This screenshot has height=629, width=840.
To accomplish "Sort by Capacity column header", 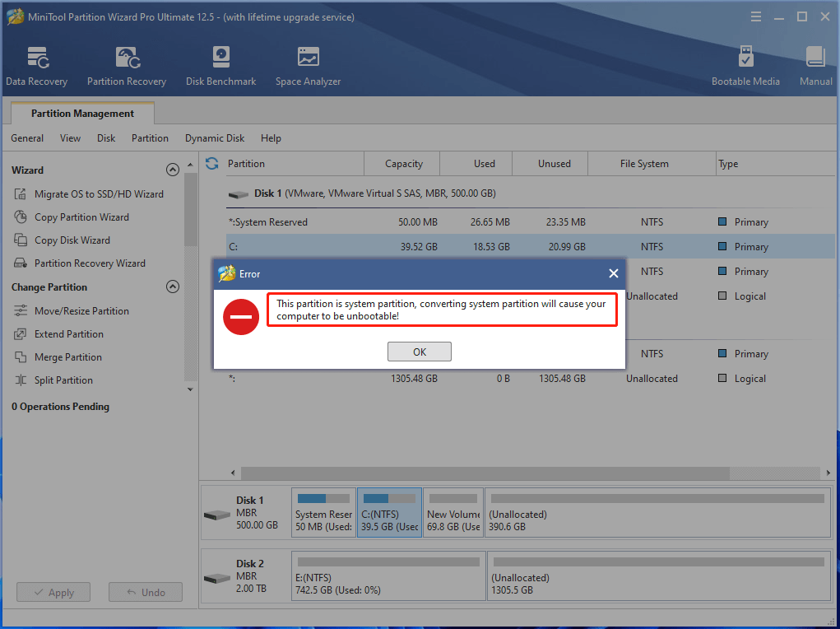I will point(402,164).
